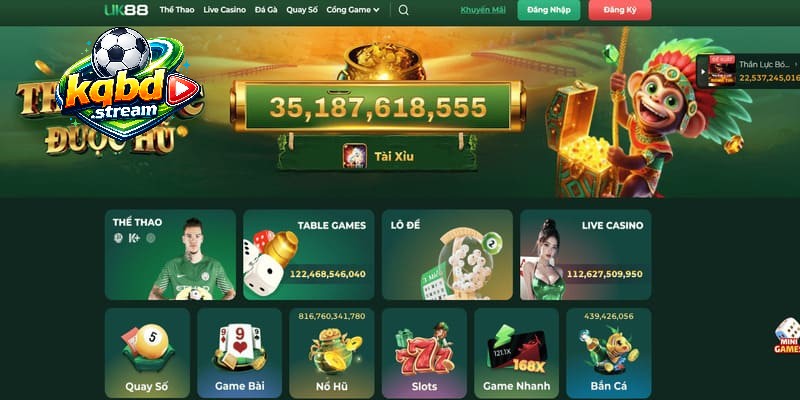Click the search magnifier icon in navbar
Viewport: 800px width, 400px height.
(x=403, y=10)
